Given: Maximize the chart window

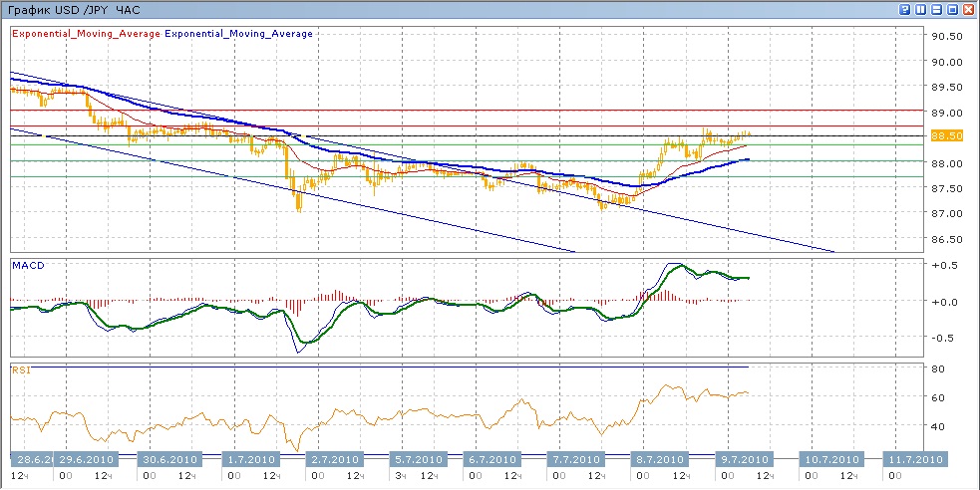Looking at the screenshot, I should (953, 9).
